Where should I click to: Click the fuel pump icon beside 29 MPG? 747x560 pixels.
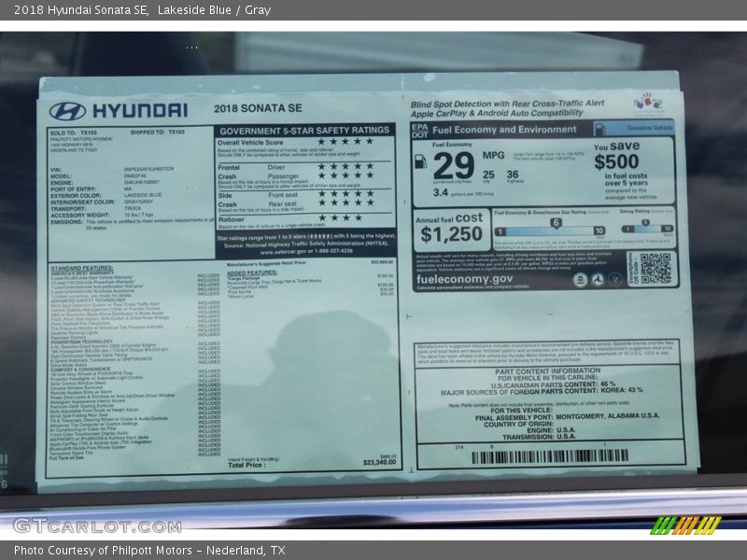421,161
